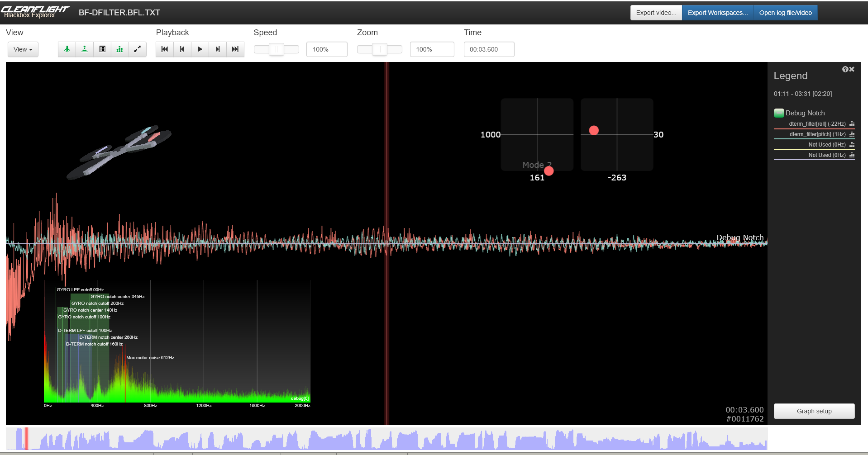The width and height of the screenshot is (868, 455).
Task: Click Export Workspaces button
Action: (x=717, y=13)
